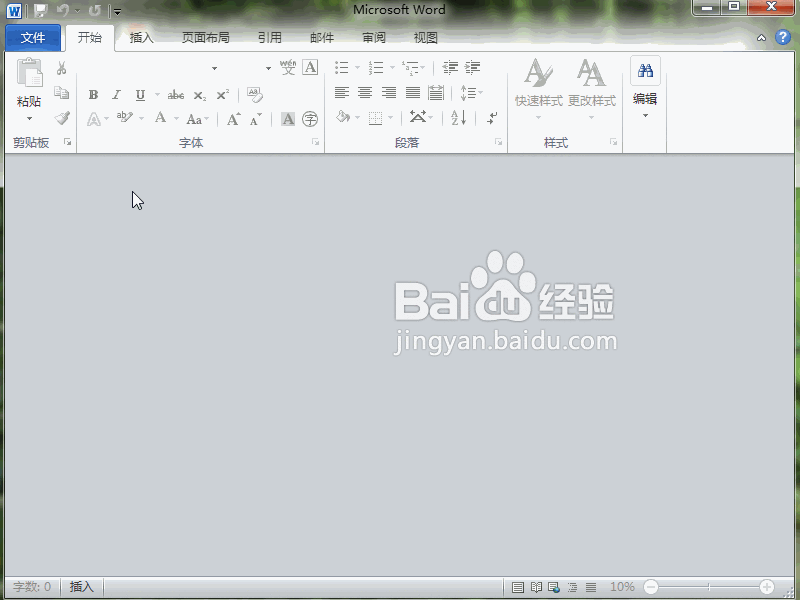Toggle Italic formatting
Image resolution: width=800 pixels, height=600 pixels.
[x=117, y=95]
